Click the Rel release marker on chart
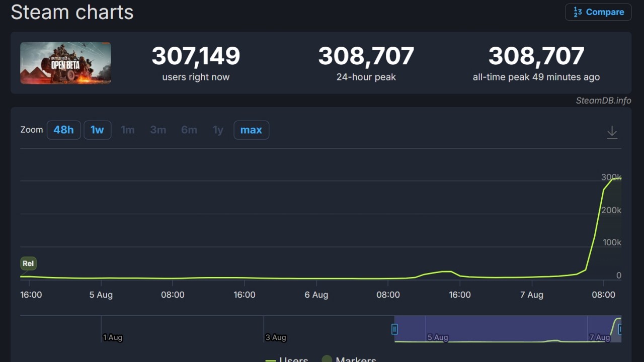Image resolution: width=644 pixels, height=362 pixels. (x=28, y=263)
